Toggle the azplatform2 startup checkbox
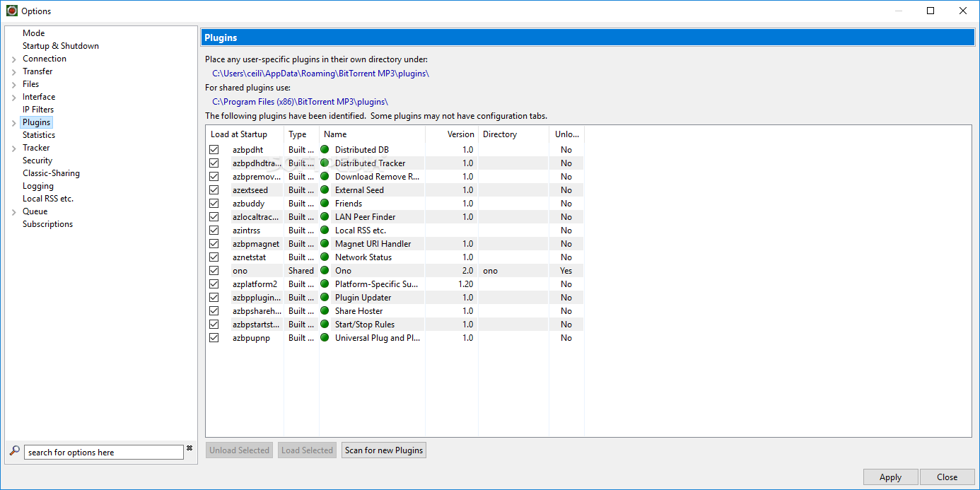980x490 pixels. click(214, 284)
